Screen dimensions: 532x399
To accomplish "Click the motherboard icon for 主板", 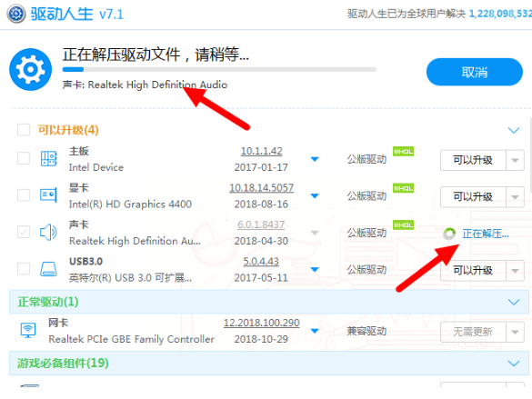I will (x=48, y=159).
